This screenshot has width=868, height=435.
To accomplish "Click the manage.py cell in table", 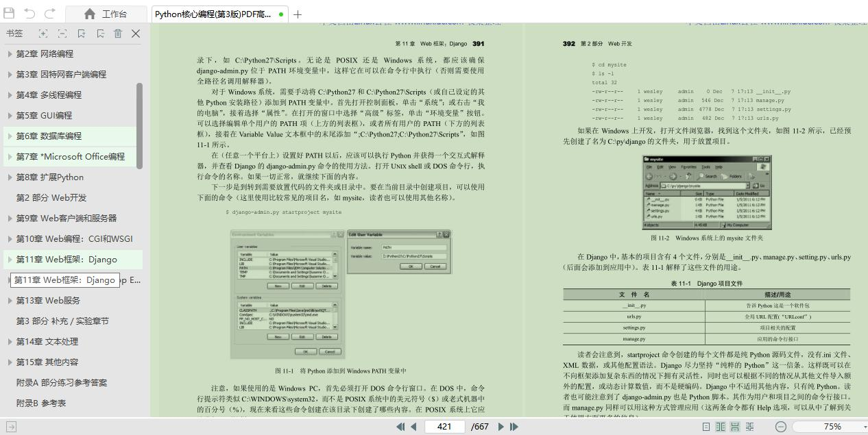I will 634,338.
